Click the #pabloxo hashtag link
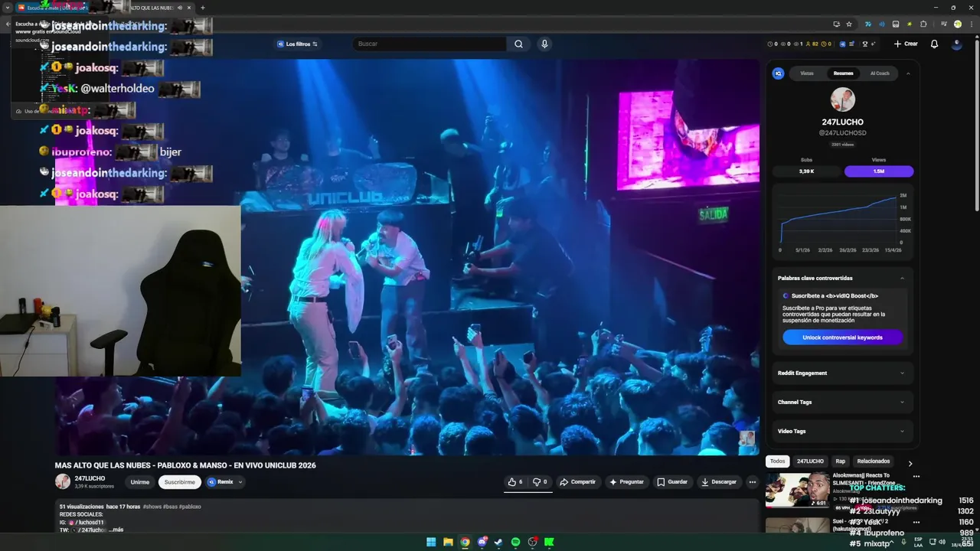The height and width of the screenshot is (551, 980). coord(190,507)
